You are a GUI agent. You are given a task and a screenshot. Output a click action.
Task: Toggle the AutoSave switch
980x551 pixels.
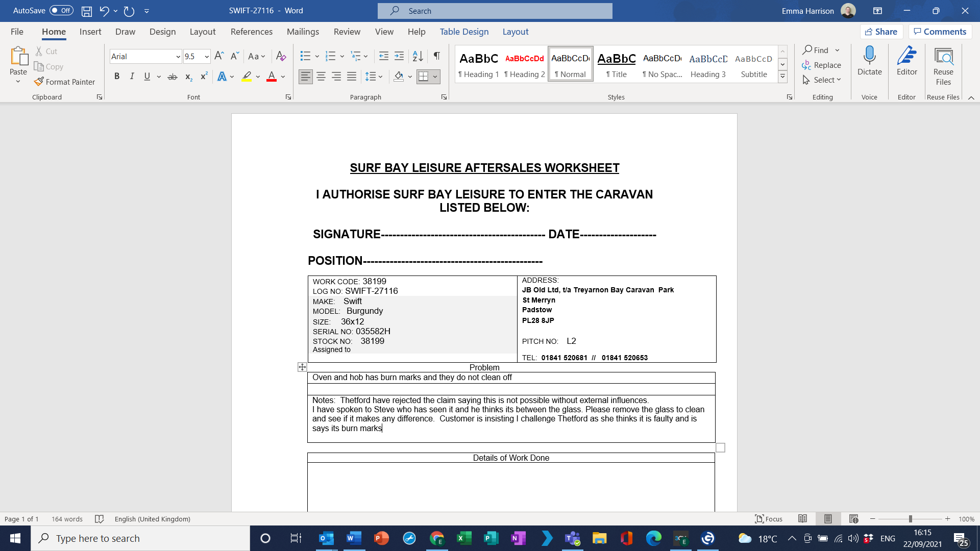click(x=61, y=11)
